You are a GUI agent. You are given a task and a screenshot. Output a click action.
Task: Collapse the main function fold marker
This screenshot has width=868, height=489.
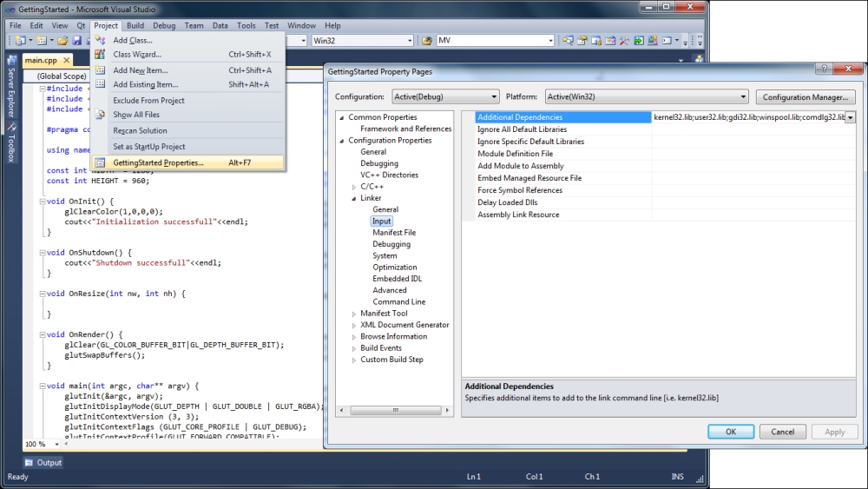tap(42, 386)
